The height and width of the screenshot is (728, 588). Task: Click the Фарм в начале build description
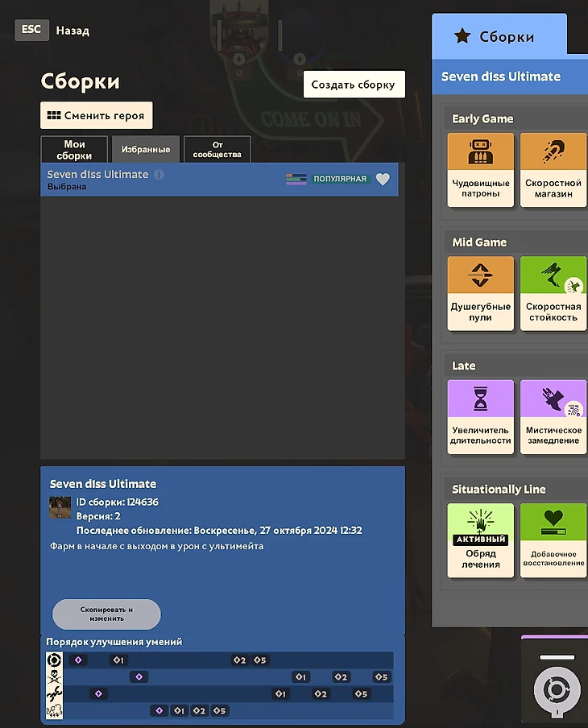(x=156, y=546)
